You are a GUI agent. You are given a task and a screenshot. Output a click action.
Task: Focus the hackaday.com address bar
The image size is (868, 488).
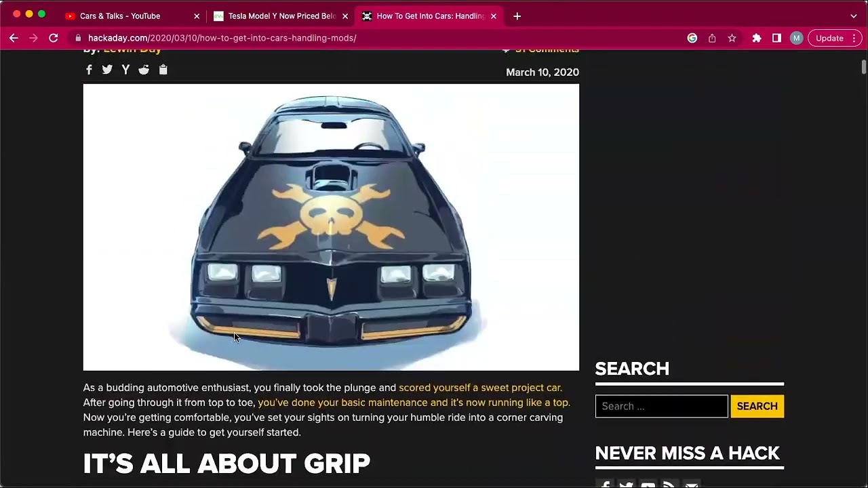tap(380, 38)
